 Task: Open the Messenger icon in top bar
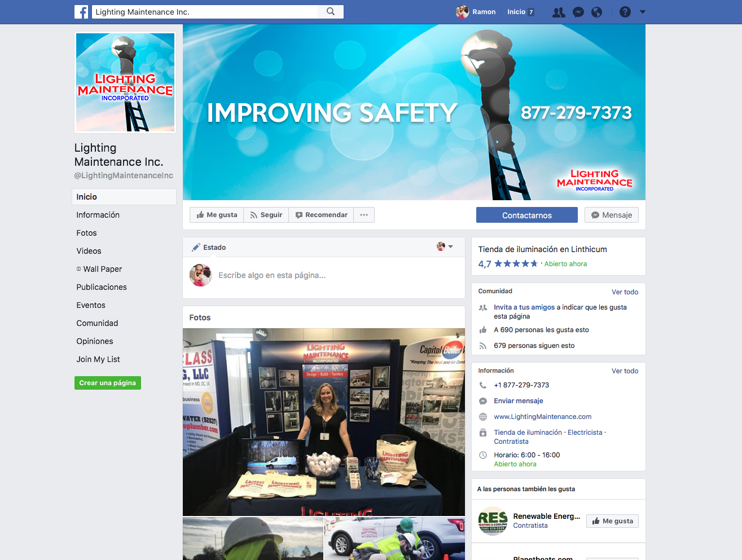(578, 12)
